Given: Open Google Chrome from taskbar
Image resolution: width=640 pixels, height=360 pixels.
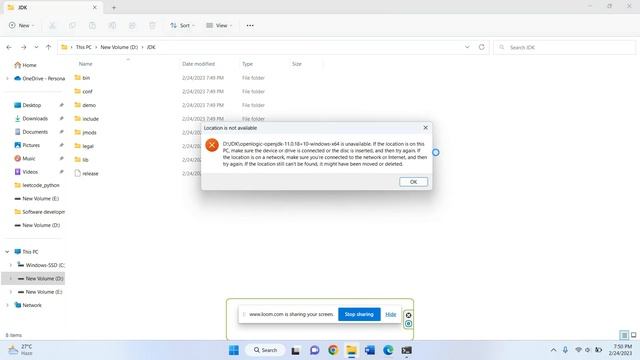Looking at the screenshot, I should (x=333, y=350).
